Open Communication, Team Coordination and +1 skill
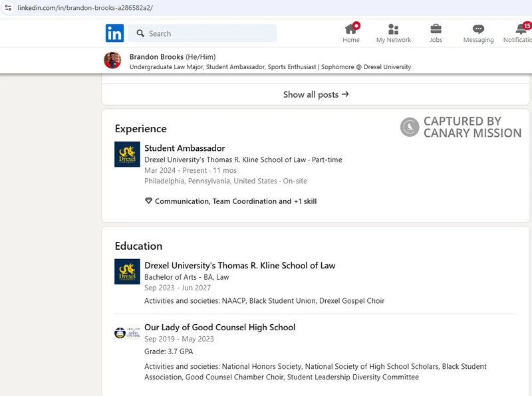 pyautogui.click(x=235, y=201)
